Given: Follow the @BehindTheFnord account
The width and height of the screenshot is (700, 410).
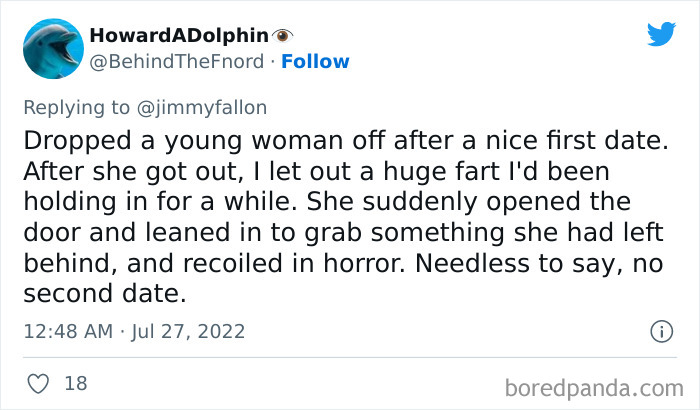Looking at the screenshot, I should 315,62.
